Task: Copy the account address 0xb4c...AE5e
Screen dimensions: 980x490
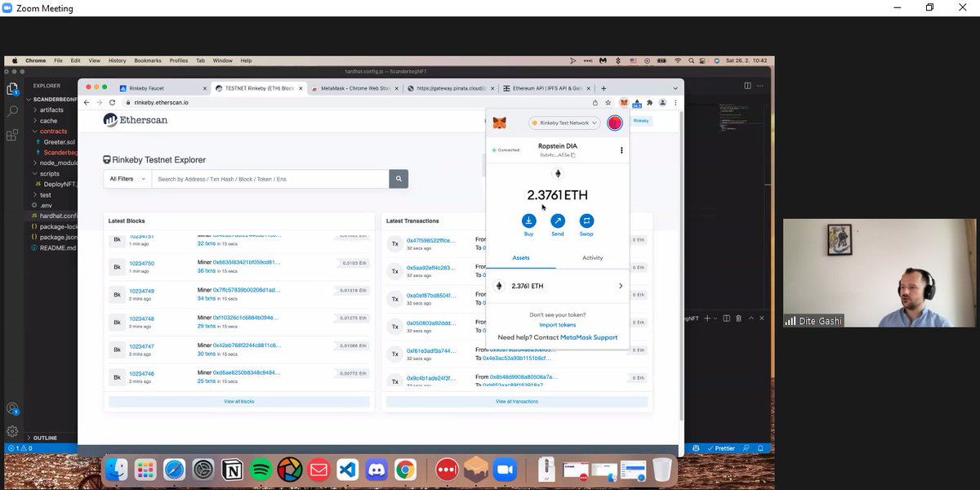Action: pos(558,154)
